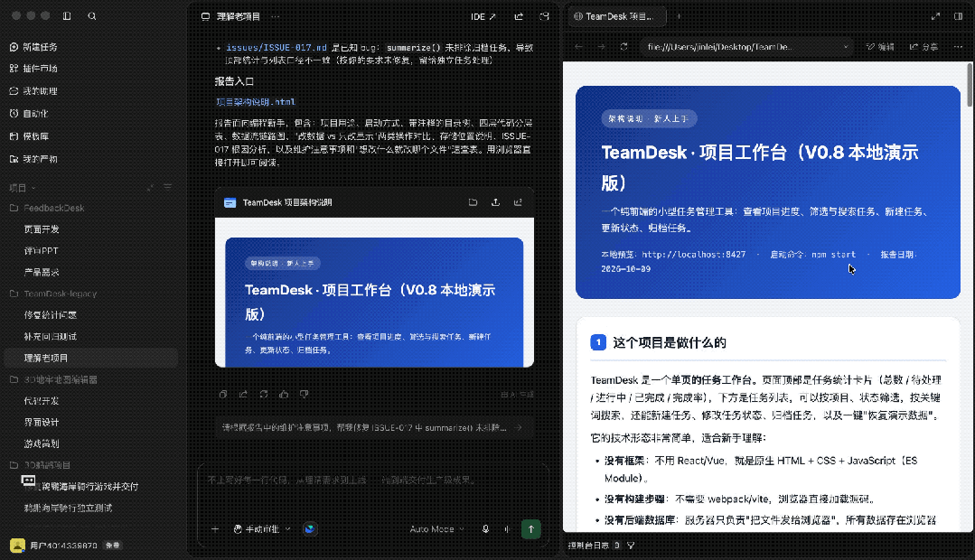Click the microphone voice input icon
Screen dimensions: 975x560
coord(485,529)
